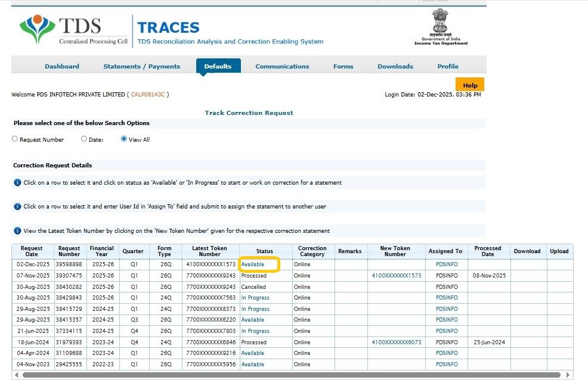This screenshot has width=588, height=380.
Task: Click new token number 4100XXXXXXX1573 link
Action: click(395, 275)
